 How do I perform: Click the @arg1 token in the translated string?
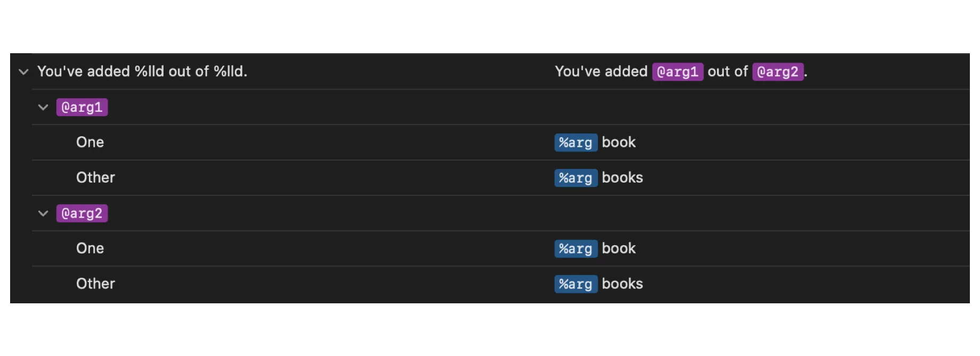tap(677, 72)
